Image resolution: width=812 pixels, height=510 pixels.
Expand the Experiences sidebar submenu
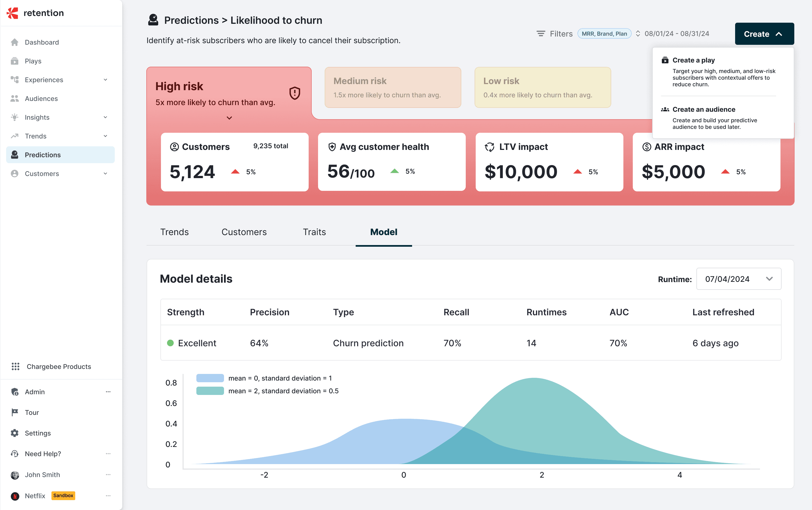105,80
